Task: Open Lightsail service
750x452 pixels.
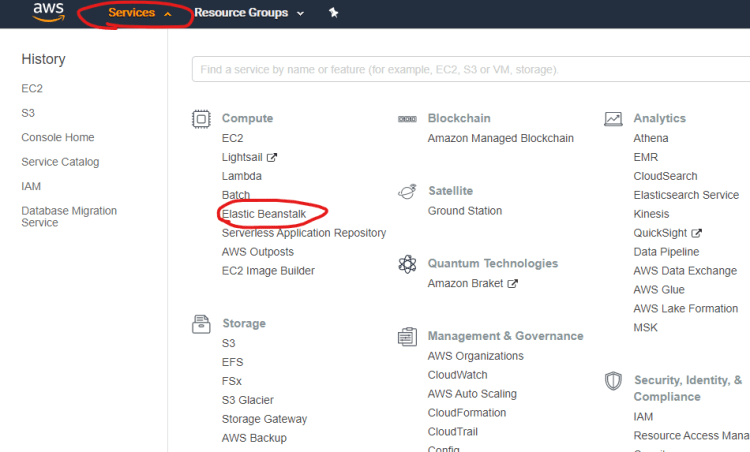Action: click(242, 157)
